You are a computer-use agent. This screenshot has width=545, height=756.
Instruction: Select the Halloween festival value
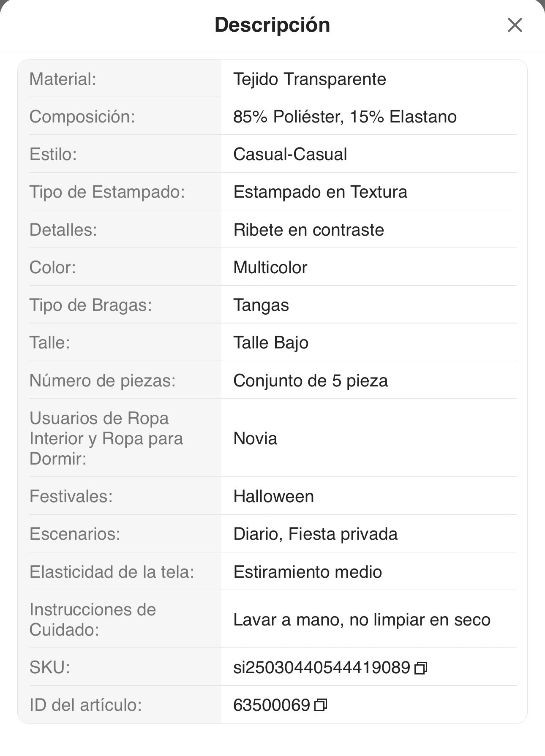click(273, 497)
